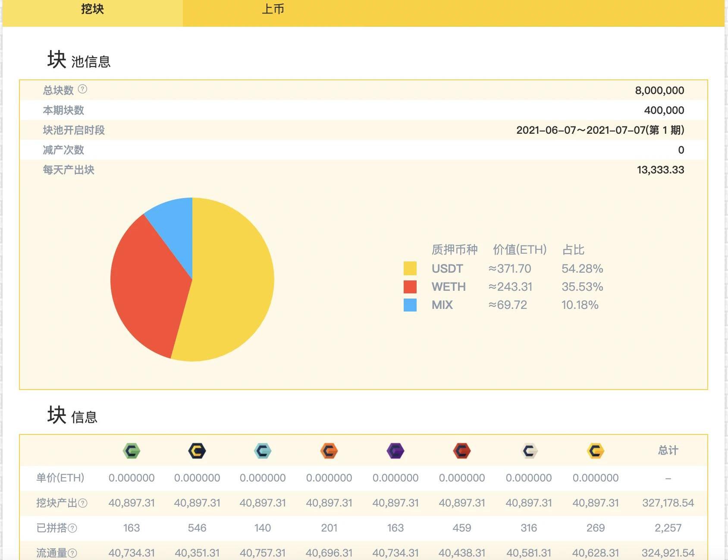Select the yellow block icon
This screenshot has width=728, height=560.
click(596, 451)
